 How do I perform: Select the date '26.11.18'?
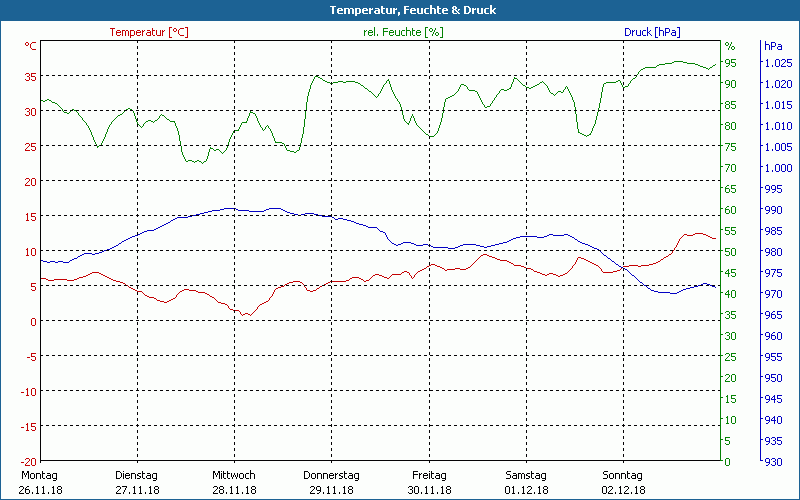pos(40,490)
